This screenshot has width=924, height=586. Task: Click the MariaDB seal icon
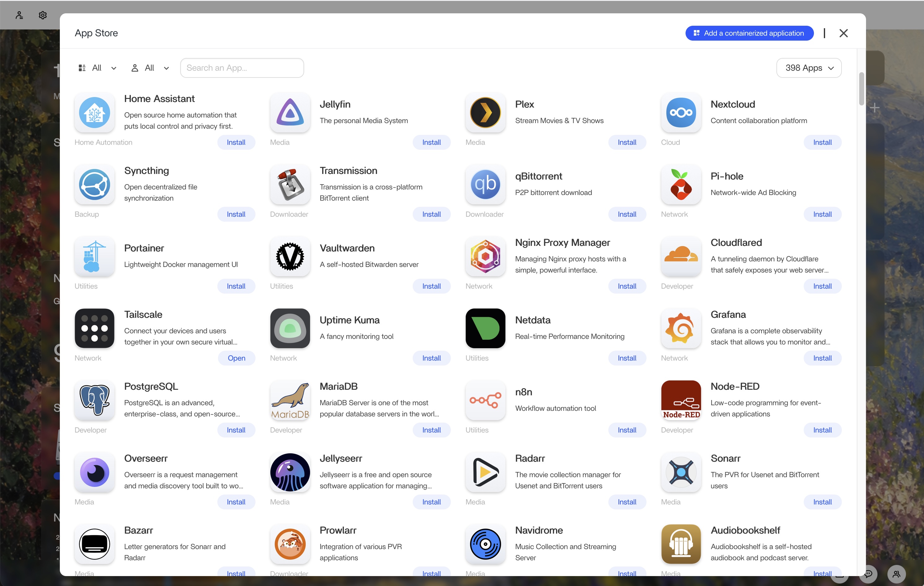pos(290,400)
